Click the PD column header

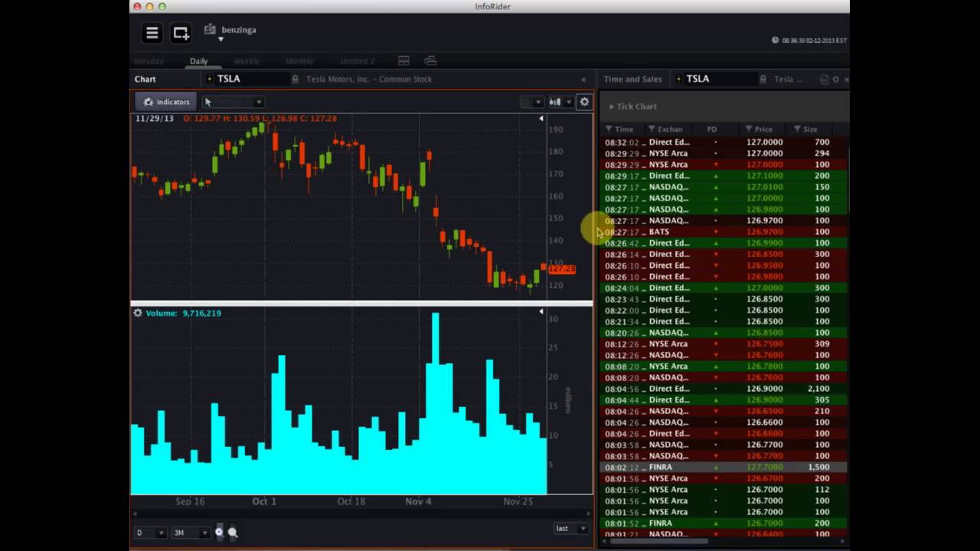(x=711, y=129)
